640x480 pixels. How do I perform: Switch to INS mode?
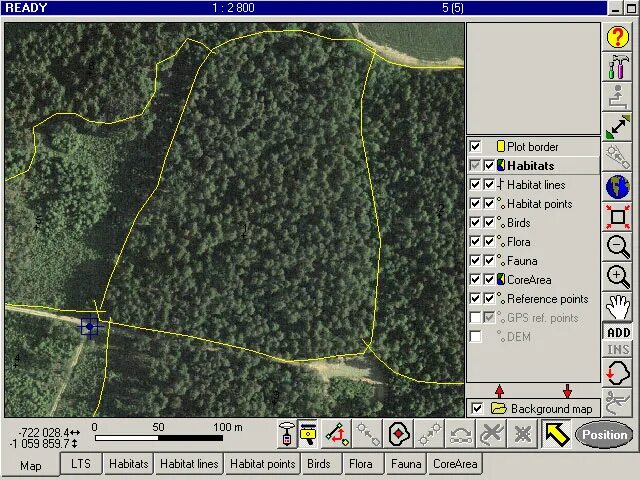(x=618, y=349)
